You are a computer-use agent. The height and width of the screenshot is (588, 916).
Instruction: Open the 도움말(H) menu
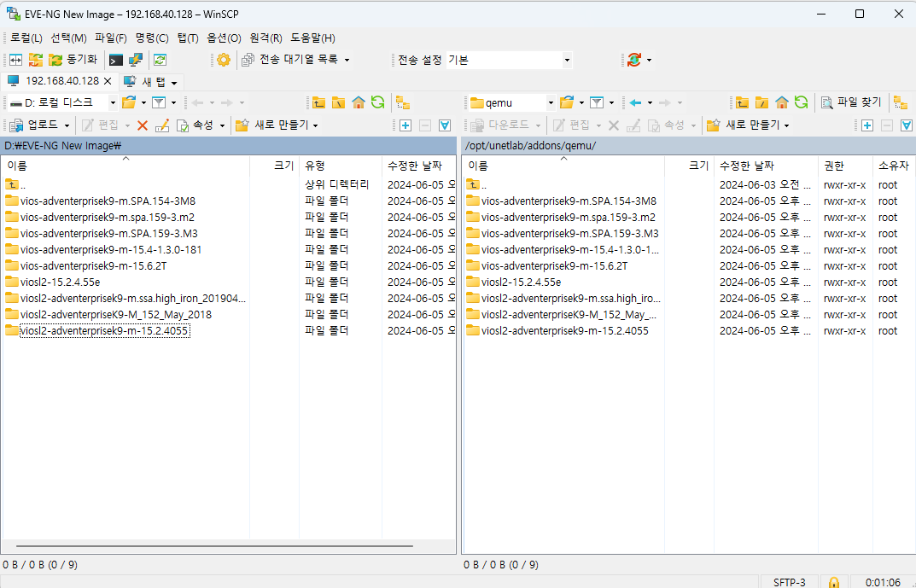point(312,38)
